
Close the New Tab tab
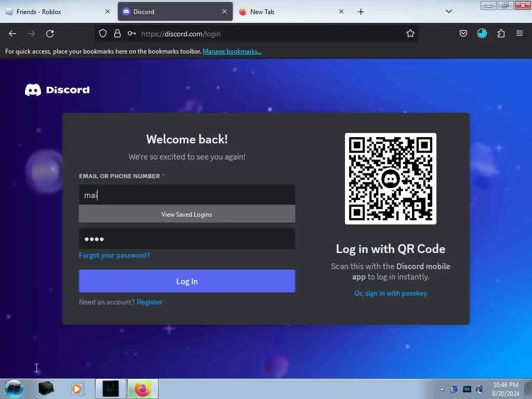[341, 11]
